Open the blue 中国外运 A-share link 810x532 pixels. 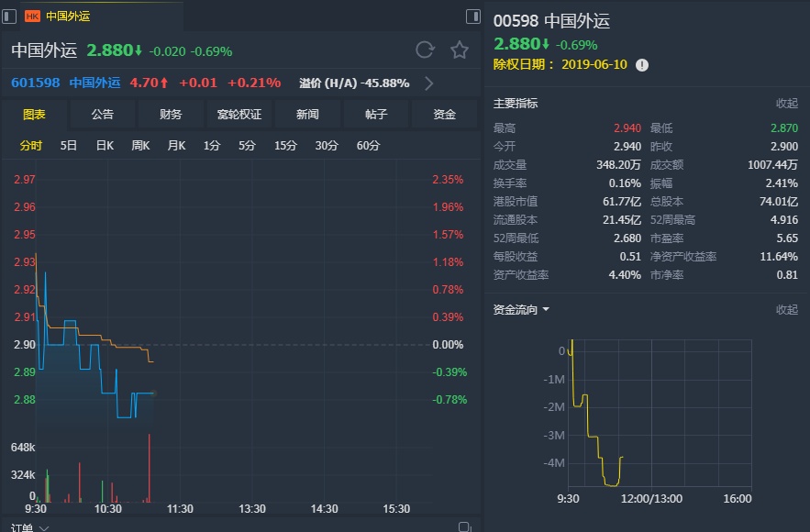(94, 83)
